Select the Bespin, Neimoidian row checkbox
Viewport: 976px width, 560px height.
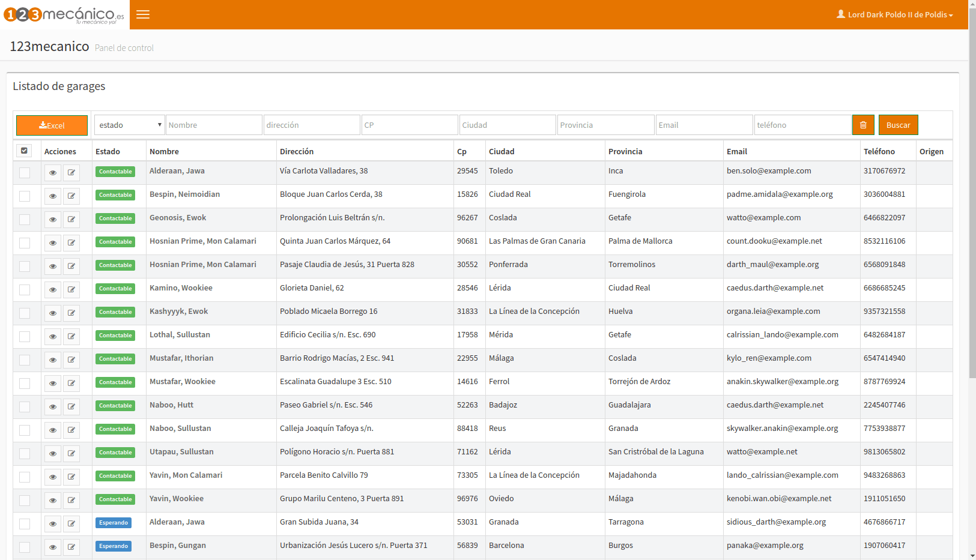(x=25, y=196)
